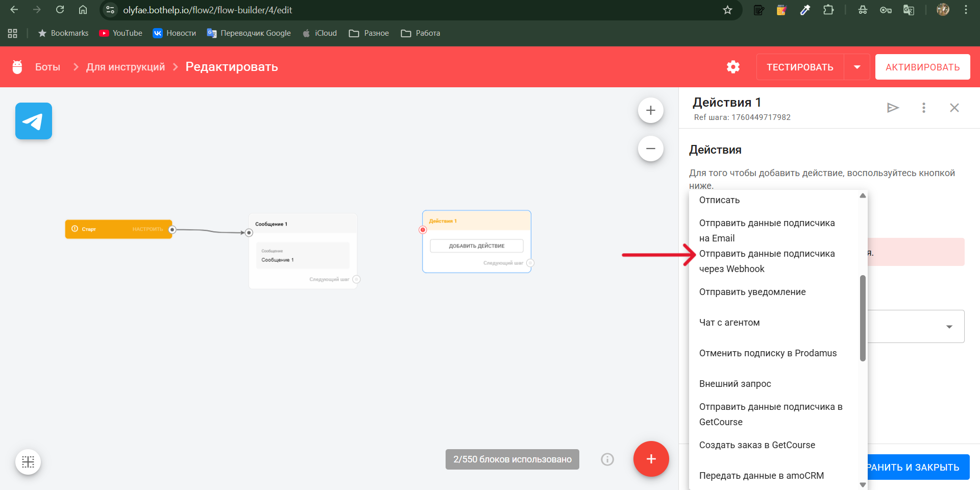This screenshot has width=980, height=490.
Task: Choose Создать заказ в GetCourse action
Action: (757, 445)
